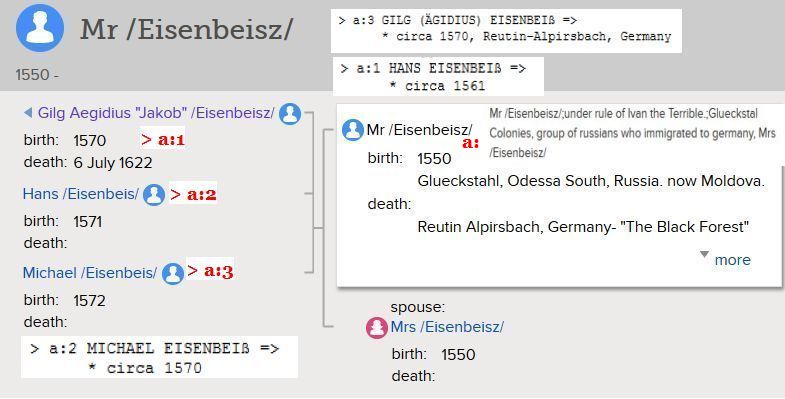The image size is (785, 399).
Task: Click the a:2 MICHAEL EISENBEIß note box
Action: (x=159, y=357)
